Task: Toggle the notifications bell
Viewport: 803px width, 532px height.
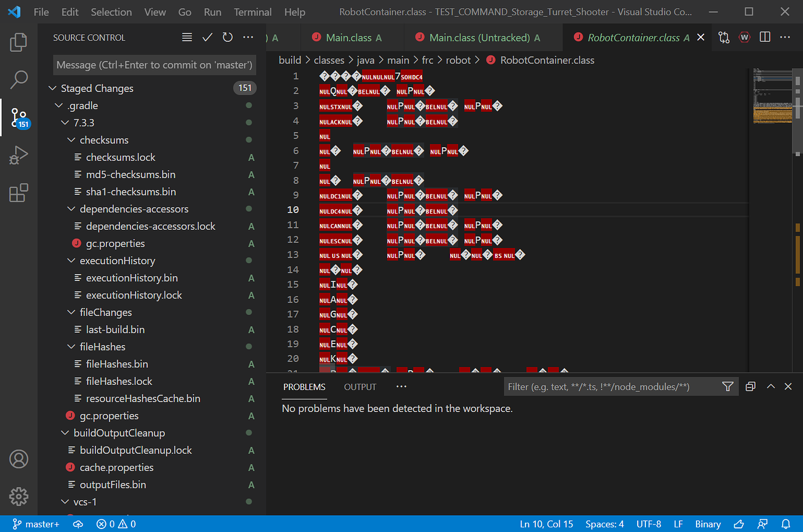Action: coord(786,524)
